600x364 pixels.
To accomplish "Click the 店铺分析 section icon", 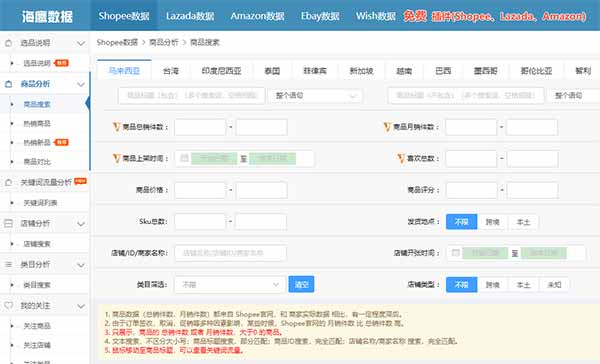I will pyautogui.click(x=8, y=223).
